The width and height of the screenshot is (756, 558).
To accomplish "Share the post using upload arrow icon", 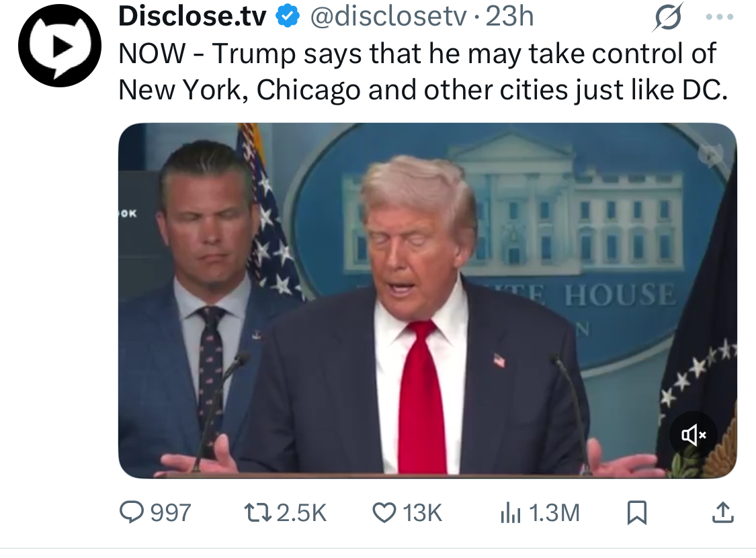I will [722, 513].
